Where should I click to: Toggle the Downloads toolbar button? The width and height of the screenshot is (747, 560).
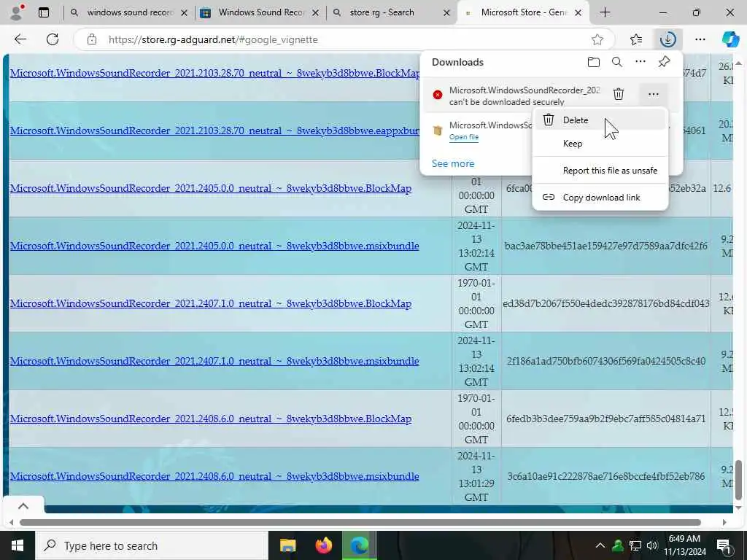[x=667, y=39]
